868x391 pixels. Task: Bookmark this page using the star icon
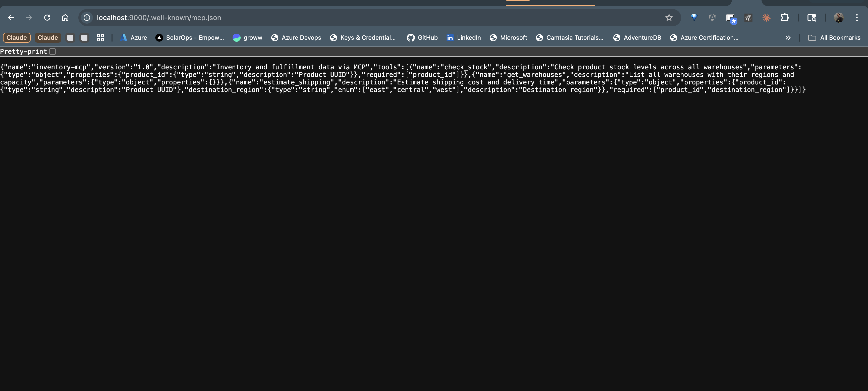pos(669,18)
